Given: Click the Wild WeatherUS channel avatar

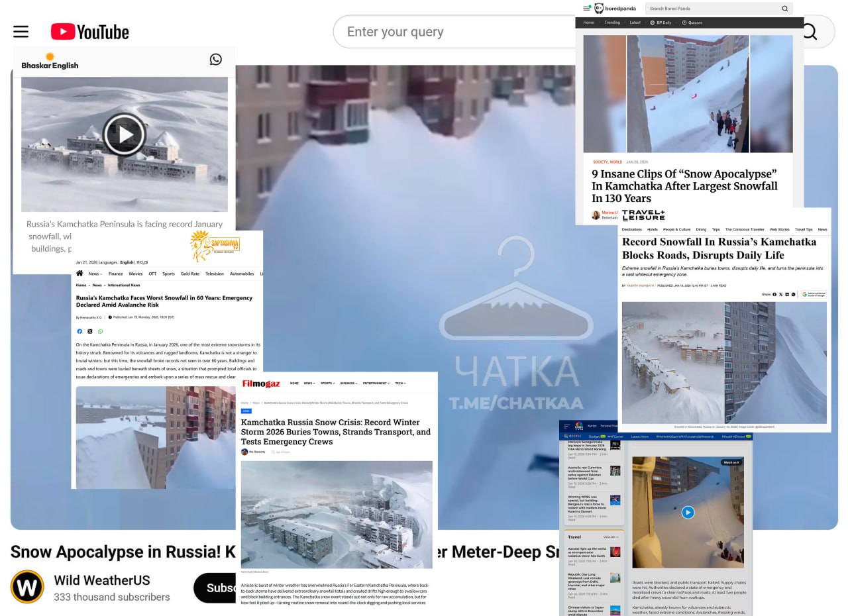Looking at the screenshot, I should click(x=27, y=588).
